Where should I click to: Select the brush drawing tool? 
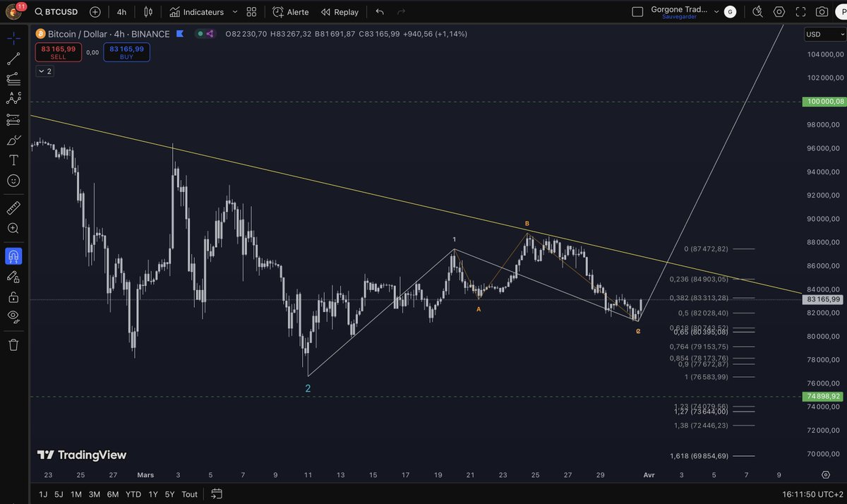point(13,140)
